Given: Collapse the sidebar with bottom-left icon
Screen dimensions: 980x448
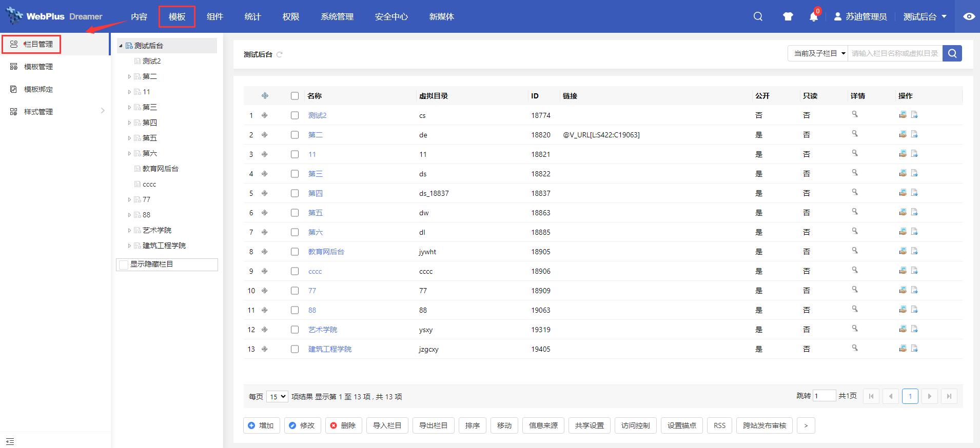Looking at the screenshot, I should (x=10, y=441).
